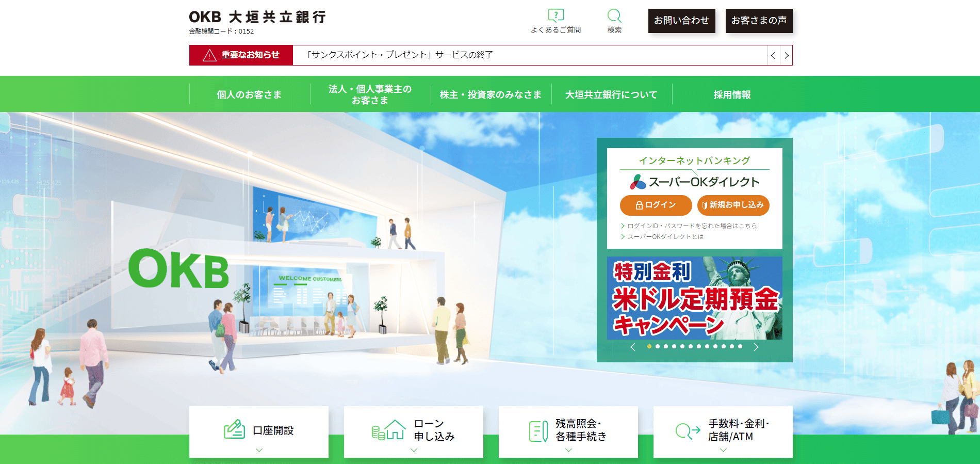Click the warning triangle in the important notice

coord(209,55)
